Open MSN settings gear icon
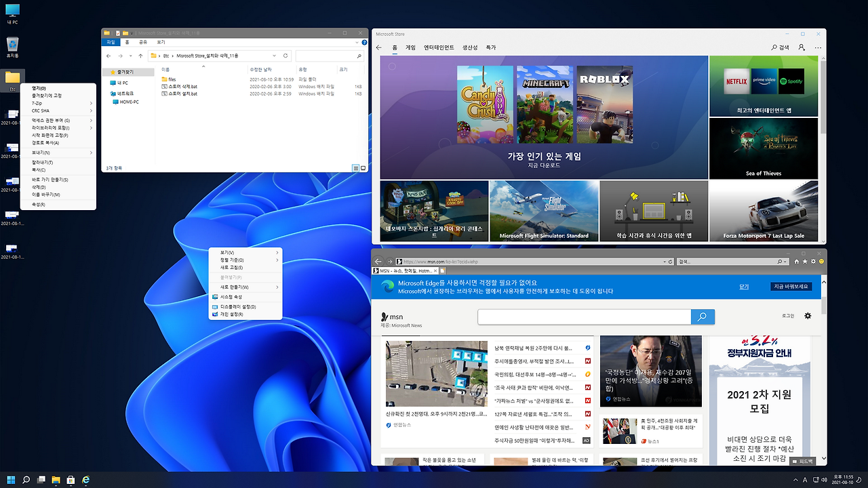 point(808,316)
